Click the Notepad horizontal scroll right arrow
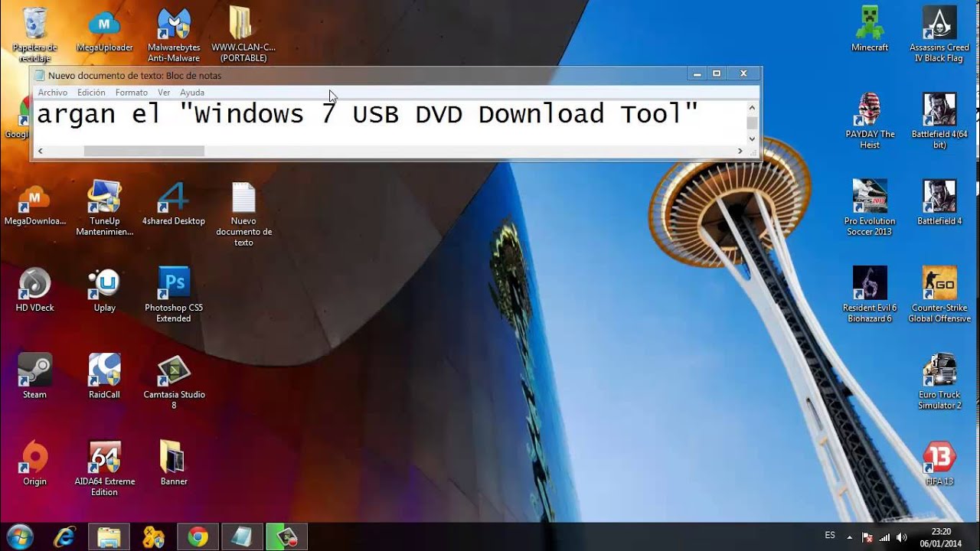Image resolution: width=980 pixels, height=551 pixels. [740, 152]
